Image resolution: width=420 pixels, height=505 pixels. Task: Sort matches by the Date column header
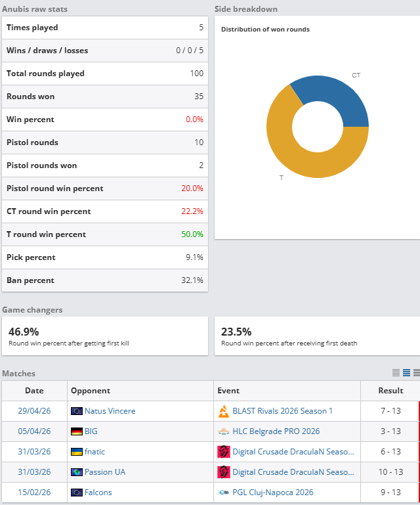34,391
